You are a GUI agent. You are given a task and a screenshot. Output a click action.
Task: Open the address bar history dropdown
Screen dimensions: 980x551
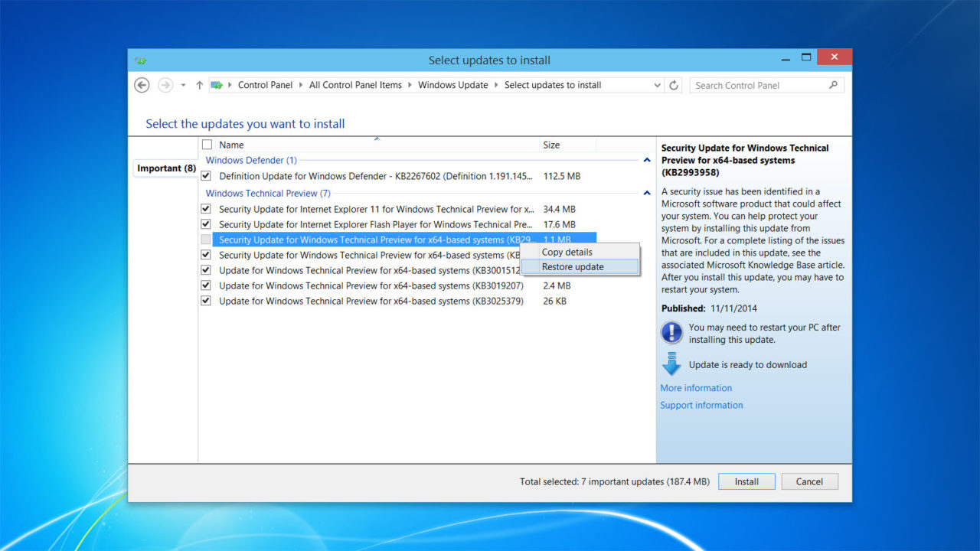pyautogui.click(x=658, y=86)
